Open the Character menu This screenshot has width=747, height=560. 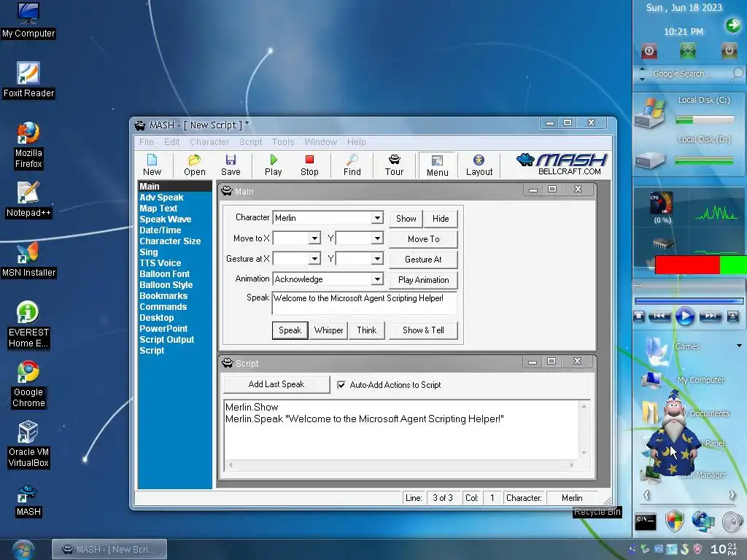point(209,142)
